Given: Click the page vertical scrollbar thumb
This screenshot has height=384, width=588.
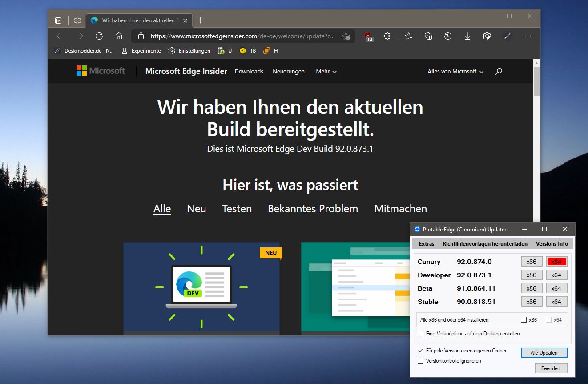Looking at the screenshot, I should (536, 81).
